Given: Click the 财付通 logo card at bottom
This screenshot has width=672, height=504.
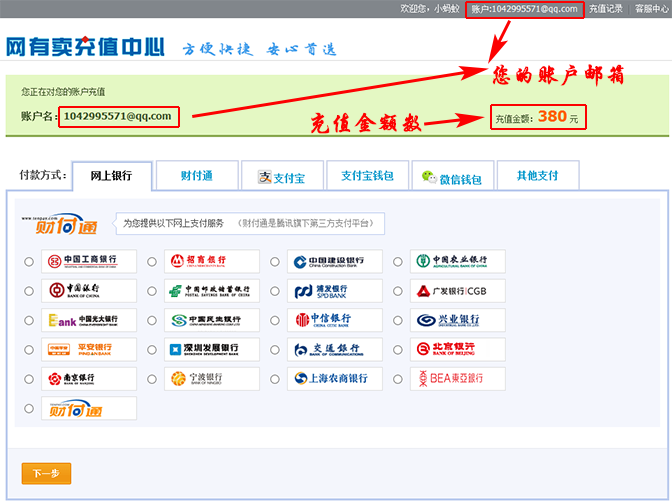Looking at the screenshot, I should (x=89, y=408).
